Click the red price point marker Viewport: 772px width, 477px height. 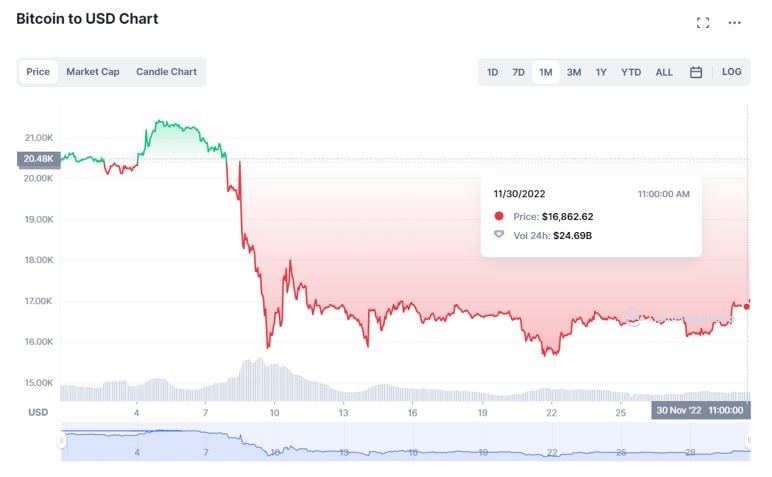click(748, 306)
